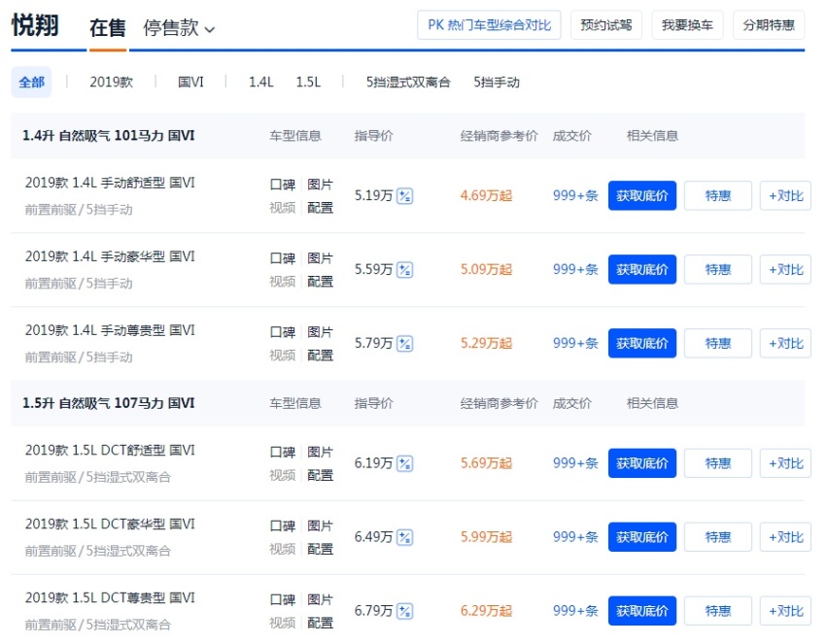Open 2019款 1.5L DCT豪华型 国VI model
Screen dimensions: 828x644
[110, 525]
